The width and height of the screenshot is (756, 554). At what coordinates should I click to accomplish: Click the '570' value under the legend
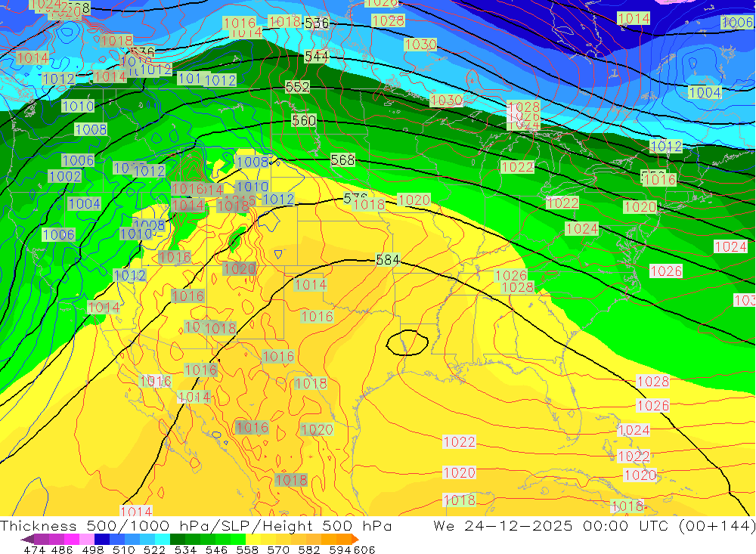pyautogui.click(x=277, y=549)
